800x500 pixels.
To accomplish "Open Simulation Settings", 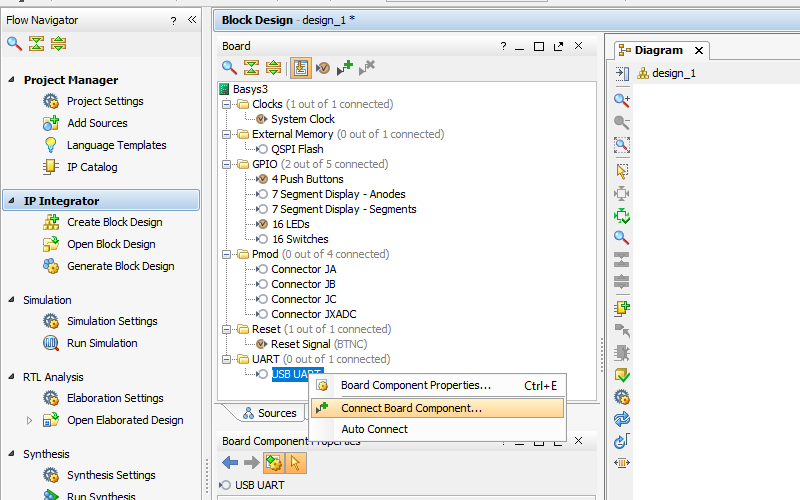I will tap(112, 321).
